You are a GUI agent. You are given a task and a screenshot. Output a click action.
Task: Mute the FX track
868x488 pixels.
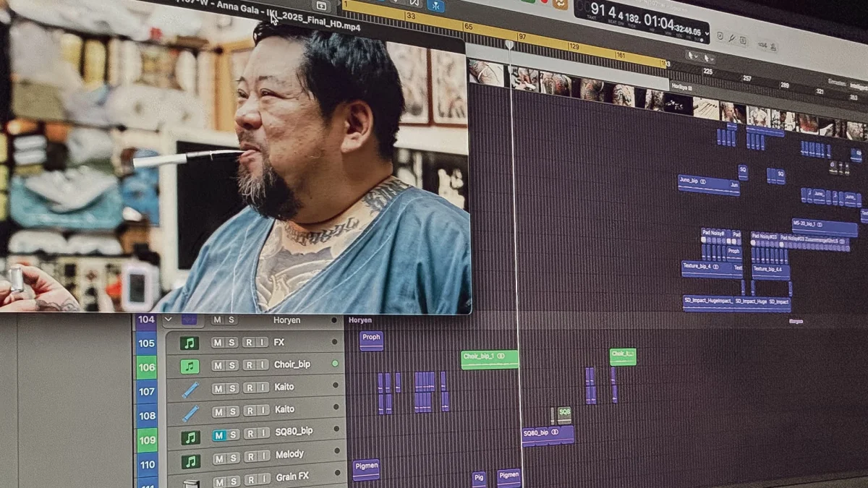(x=217, y=343)
